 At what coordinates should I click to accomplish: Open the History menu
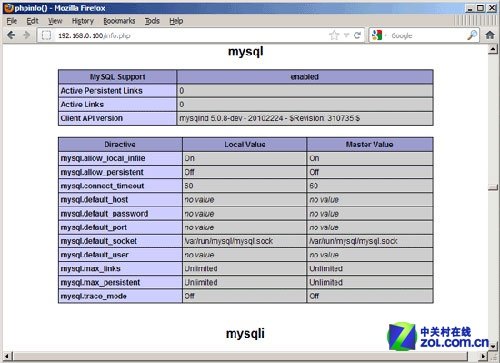point(83,21)
